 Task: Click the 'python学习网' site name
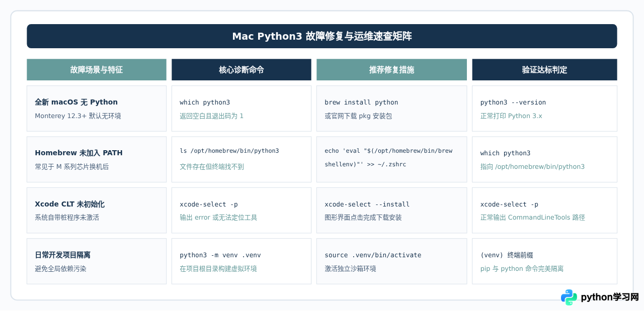[610, 297]
